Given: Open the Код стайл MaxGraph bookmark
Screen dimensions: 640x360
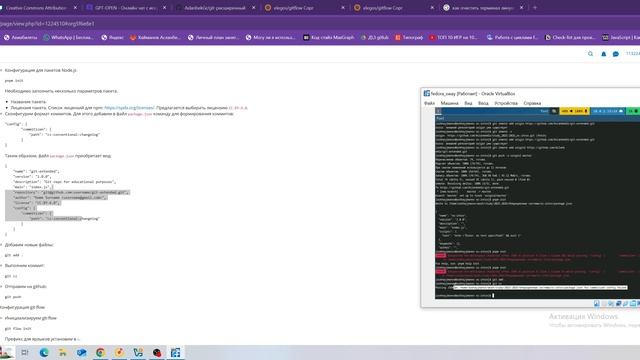Looking at the screenshot, I should tap(329, 38).
